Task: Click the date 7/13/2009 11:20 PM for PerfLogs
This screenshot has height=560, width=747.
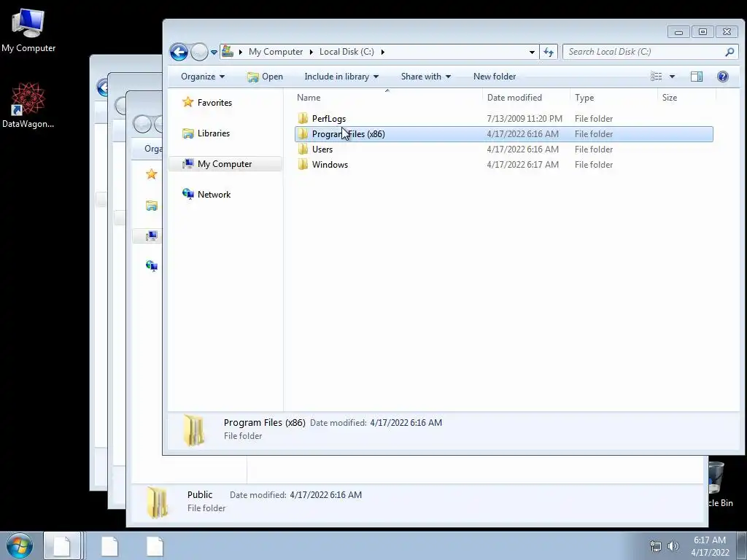Action: point(524,119)
